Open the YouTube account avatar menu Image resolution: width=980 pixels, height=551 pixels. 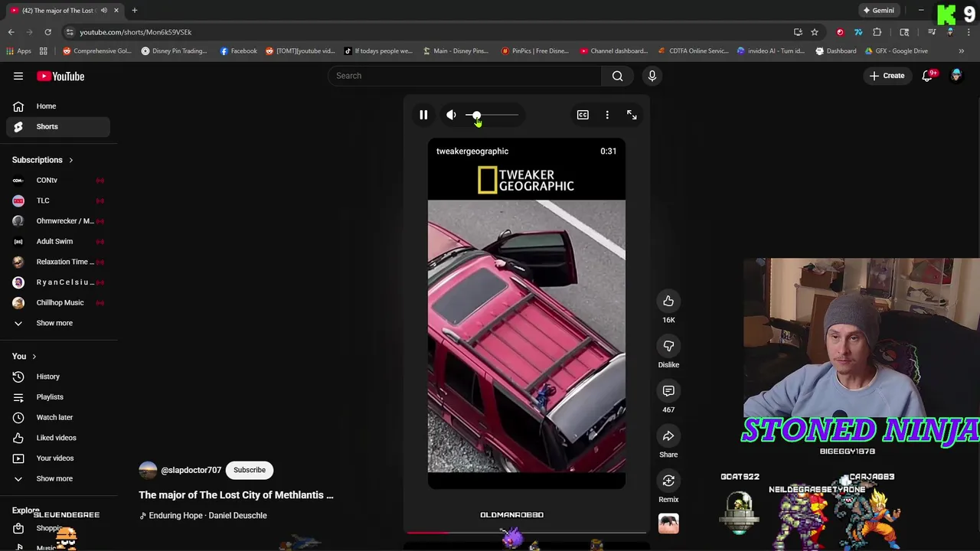[956, 76]
